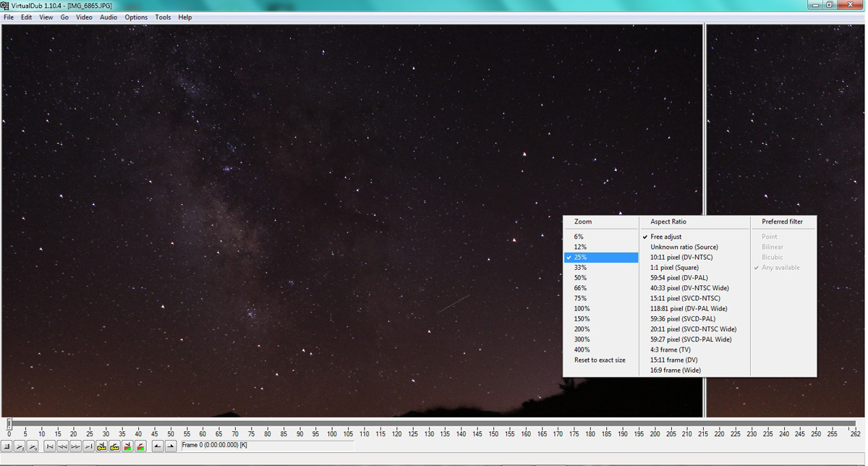The width and height of the screenshot is (868, 466).
Task: Click the timeline position slider thumb
Action: 9,423
